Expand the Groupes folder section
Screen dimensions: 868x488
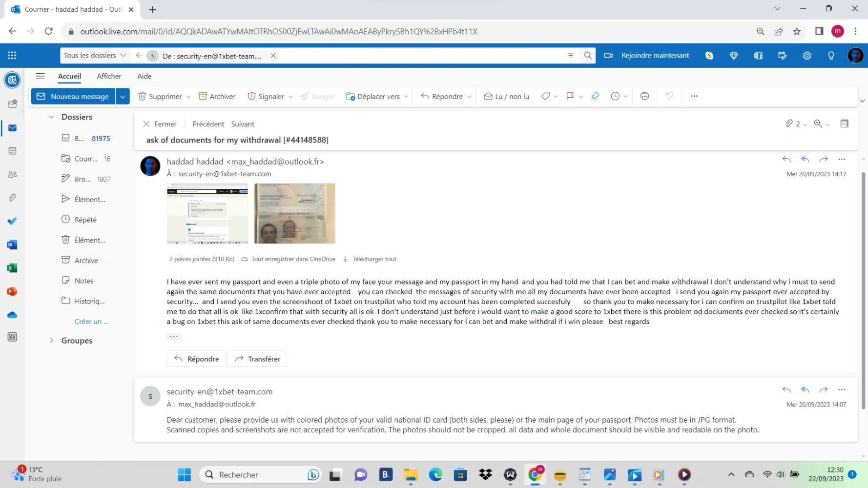point(51,341)
